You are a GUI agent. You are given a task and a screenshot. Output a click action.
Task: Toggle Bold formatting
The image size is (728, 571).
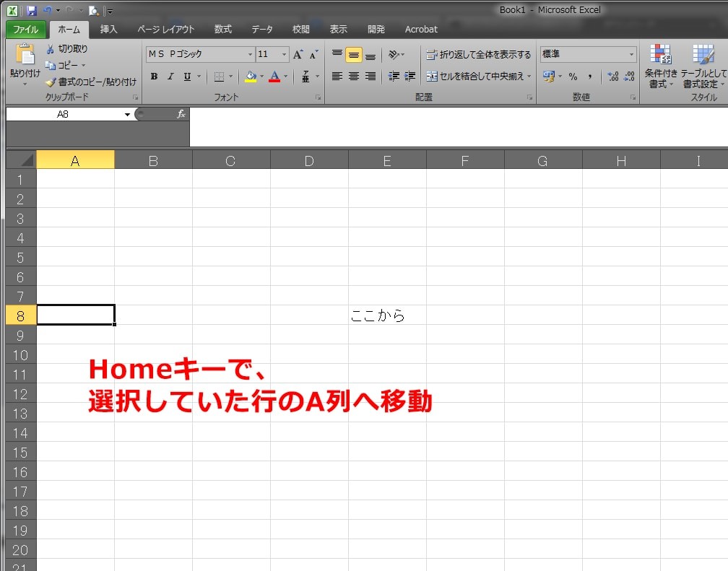point(154,76)
